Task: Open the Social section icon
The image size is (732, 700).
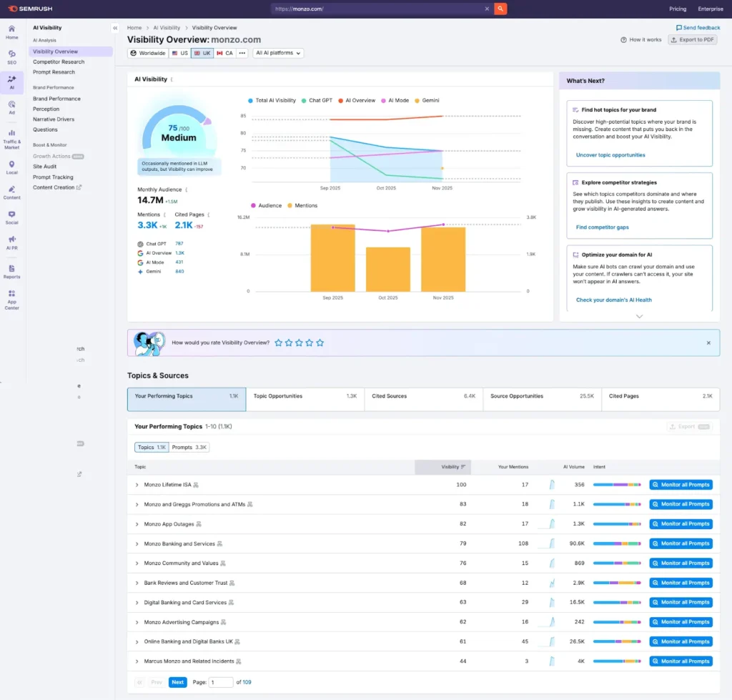Action: point(11,217)
